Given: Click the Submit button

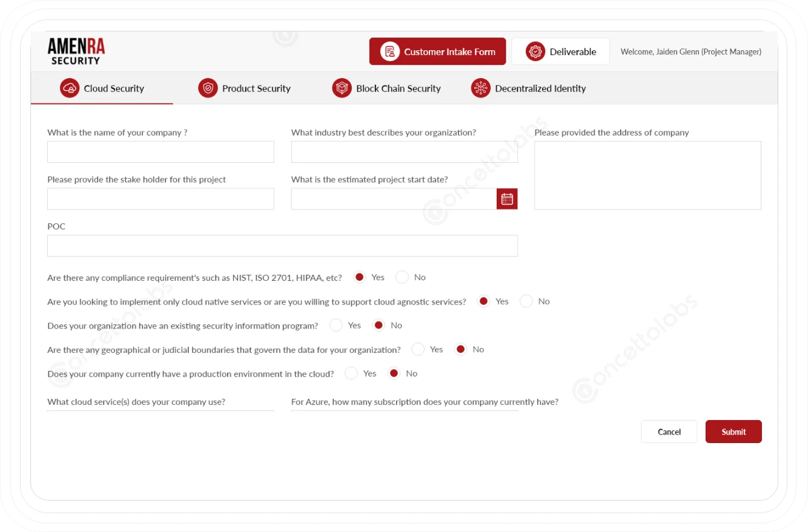Looking at the screenshot, I should (x=733, y=432).
